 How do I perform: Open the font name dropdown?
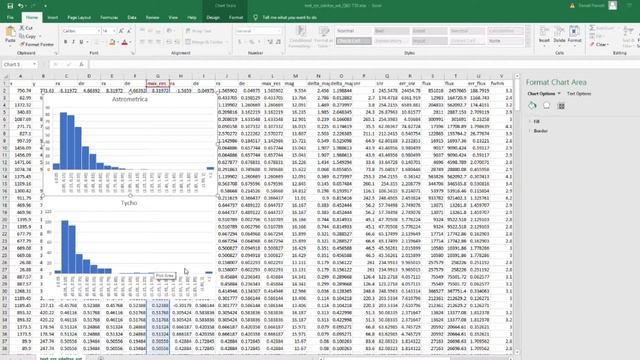[98, 31]
